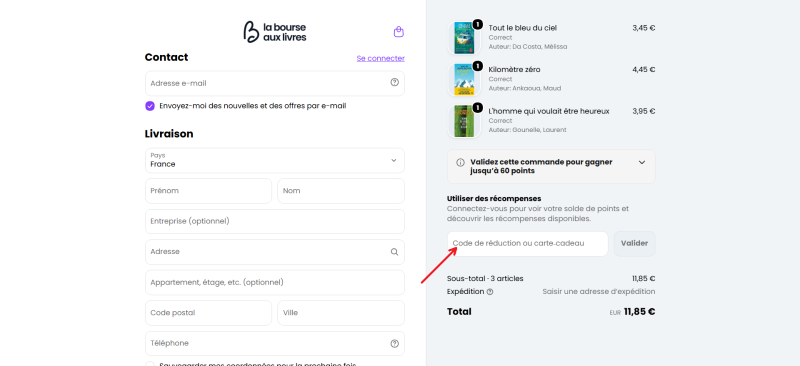
Task: Focus the Adresse input field
Action: (274, 252)
